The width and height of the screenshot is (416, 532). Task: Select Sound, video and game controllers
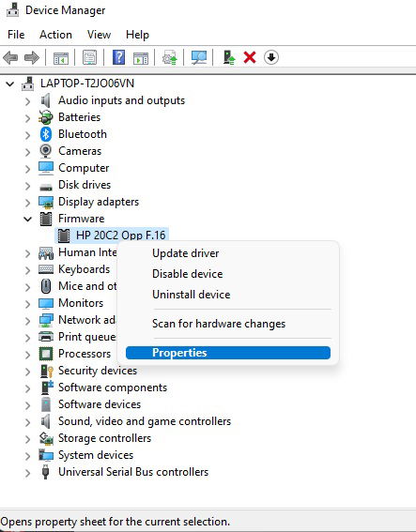145,421
